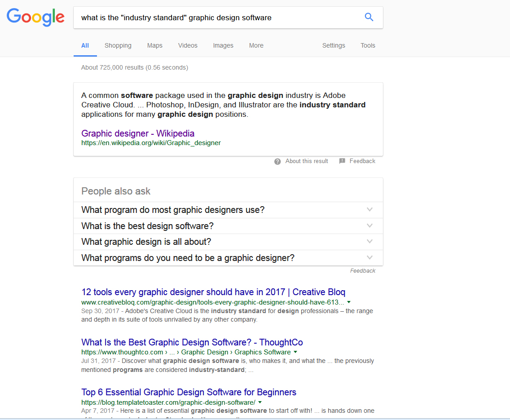
Task: Click the blue magnifying glass search icon
Action: (x=369, y=17)
